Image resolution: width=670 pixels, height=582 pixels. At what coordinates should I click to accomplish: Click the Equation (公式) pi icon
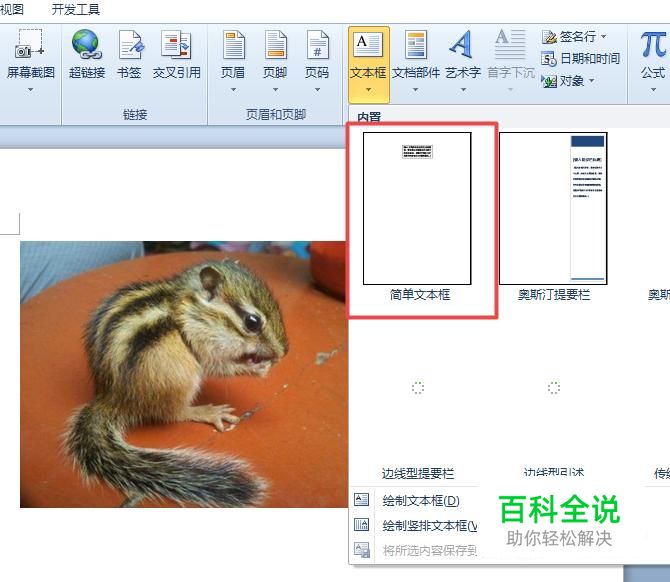pyautogui.click(x=653, y=44)
